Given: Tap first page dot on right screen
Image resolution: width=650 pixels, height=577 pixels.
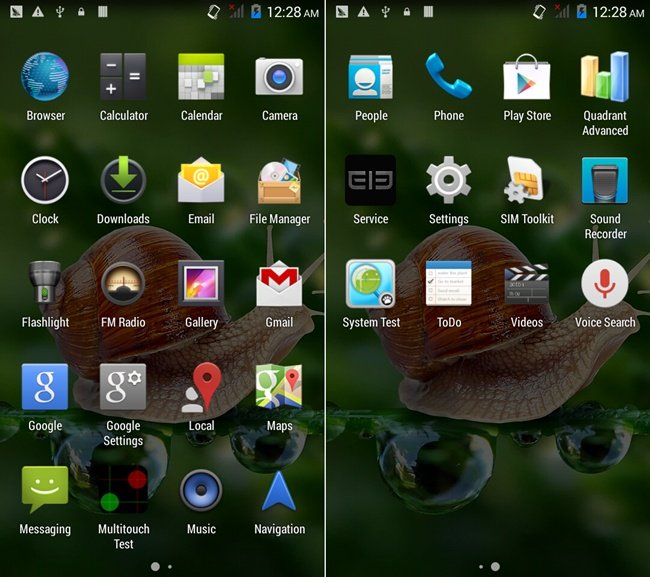Looking at the screenshot, I should point(481,566).
